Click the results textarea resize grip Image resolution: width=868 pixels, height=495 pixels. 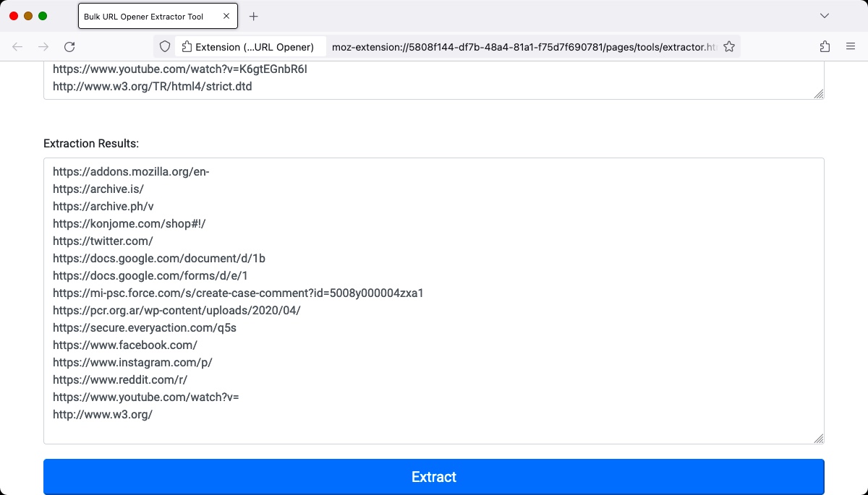[818, 438]
